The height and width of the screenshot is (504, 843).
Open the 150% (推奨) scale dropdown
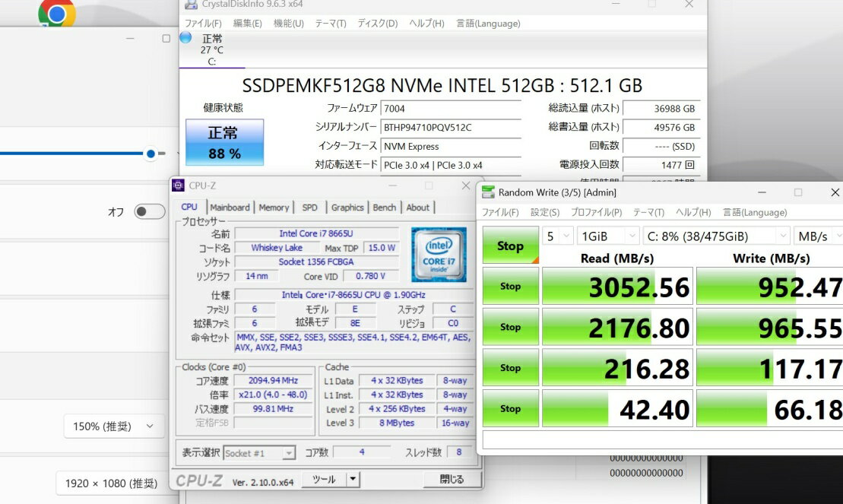click(114, 426)
